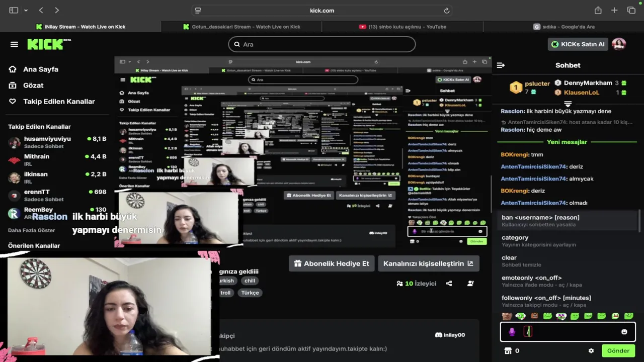Toggle the Safari sidebar button
The width and height of the screenshot is (644, 362).
[14, 10]
